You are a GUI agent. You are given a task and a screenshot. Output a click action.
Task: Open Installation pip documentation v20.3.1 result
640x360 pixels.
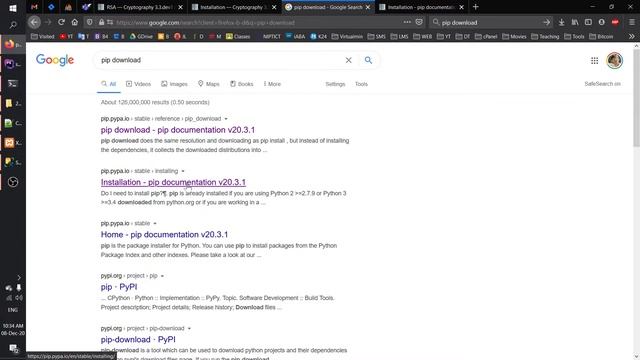coord(173,182)
